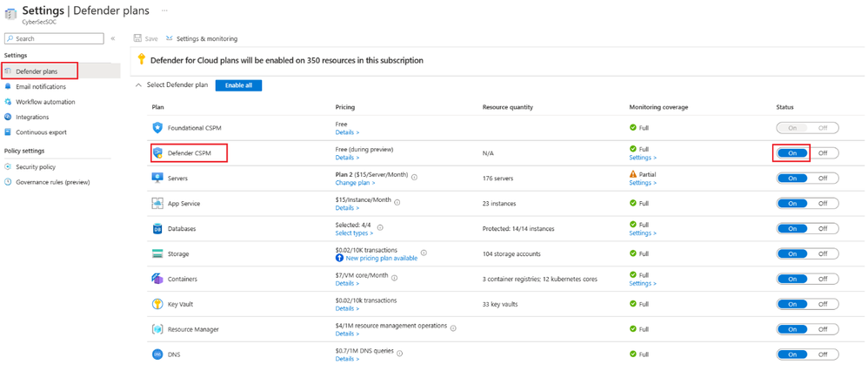
Task: Turn off the App Service plan
Action: (x=823, y=204)
